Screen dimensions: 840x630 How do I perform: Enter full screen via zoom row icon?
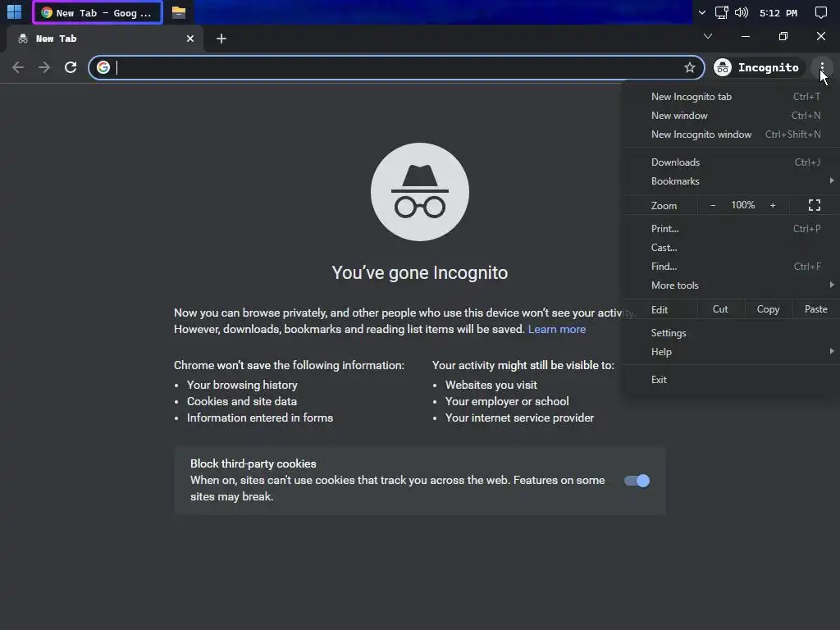(815, 205)
